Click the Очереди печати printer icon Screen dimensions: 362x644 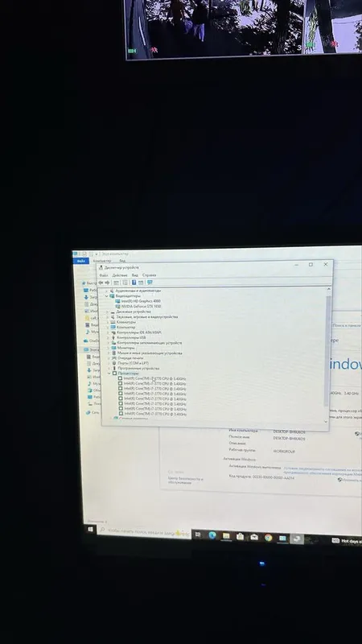pos(114,358)
